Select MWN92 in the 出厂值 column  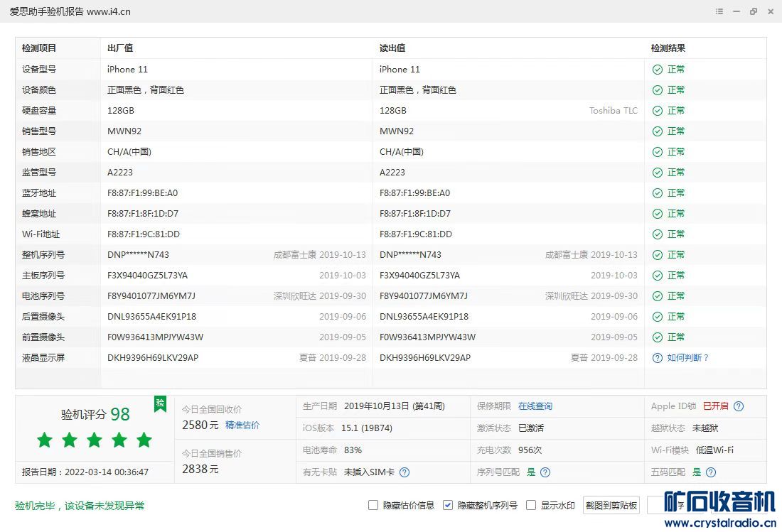124,131
